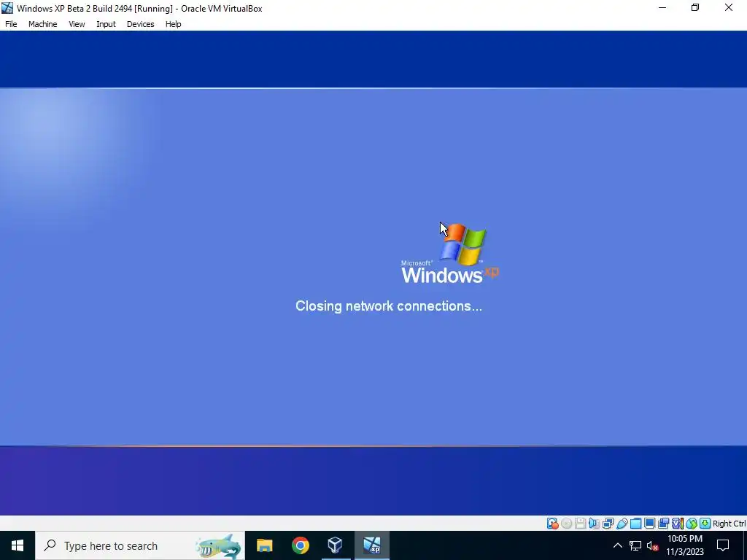Close the VirtualBox VM window
The width and height of the screenshot is (747, 560).
(x=729, y=8)
